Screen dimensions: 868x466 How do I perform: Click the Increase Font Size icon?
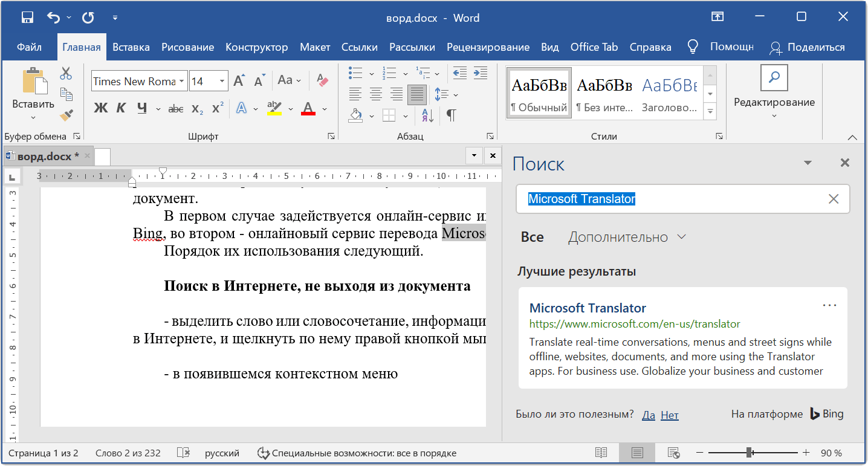(x=239, y=80)
